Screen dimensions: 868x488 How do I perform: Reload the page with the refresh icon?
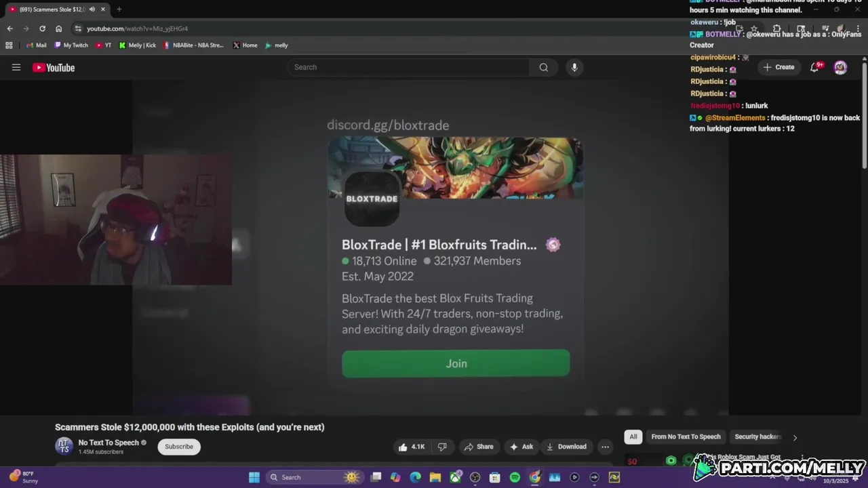pos(42,28)
